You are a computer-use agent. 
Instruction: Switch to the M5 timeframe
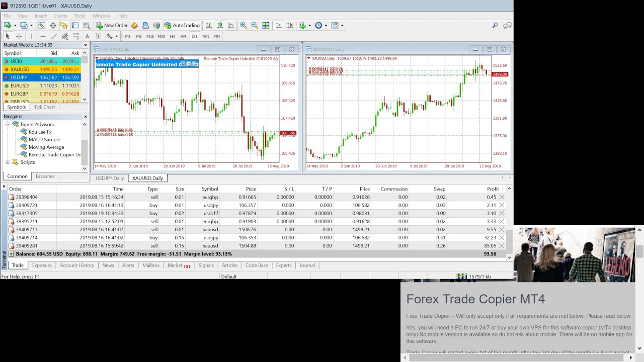click(139, 36)
